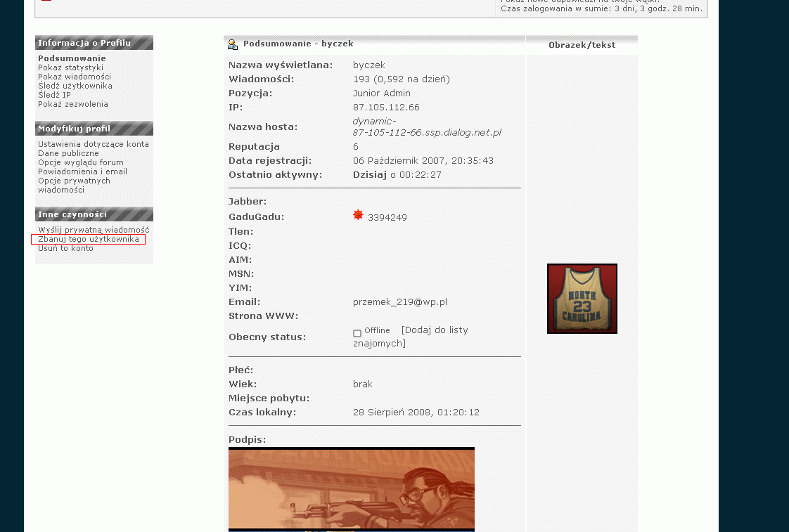Click displayed name value byczek
Image resolution: width=789 pixels, height=532 pixels.
click(369, 65)
